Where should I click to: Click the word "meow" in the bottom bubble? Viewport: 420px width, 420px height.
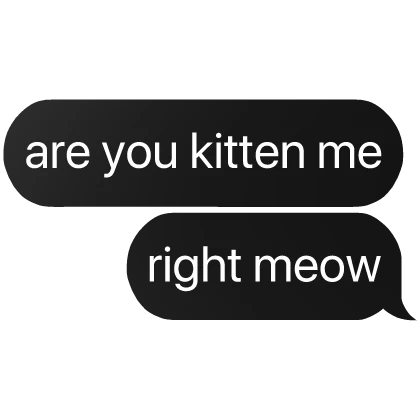point(317,267)
